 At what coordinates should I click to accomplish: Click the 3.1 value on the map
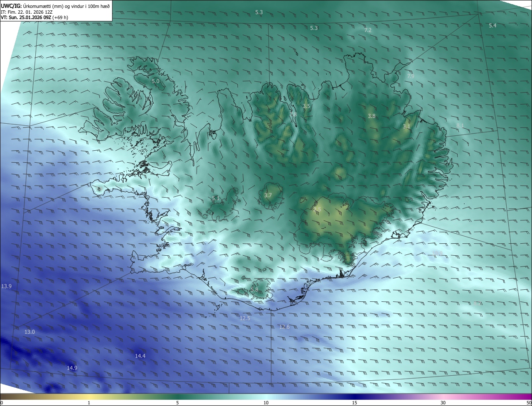(x=406, y=127)
